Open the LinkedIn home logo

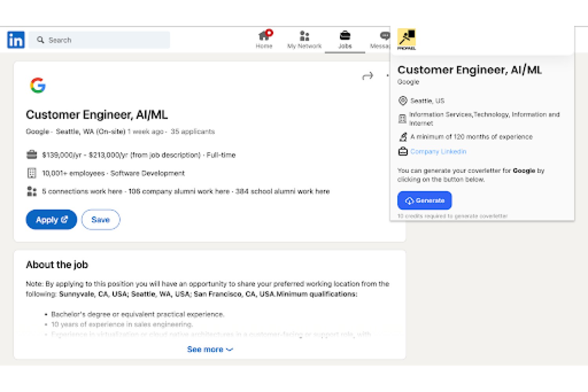pyautogui.click(x=16, y=40)
